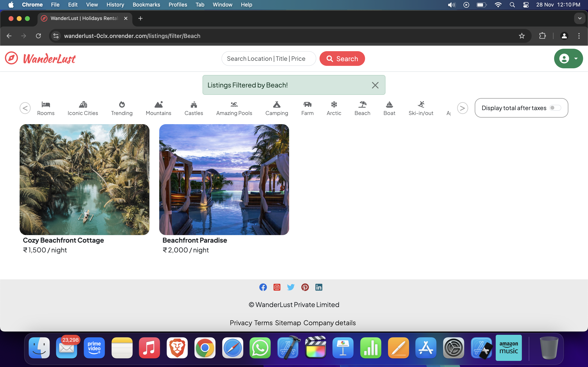Screen dimensions: 588x367
Task: Open the History menu in menu bar
Action: click(115, 5)
